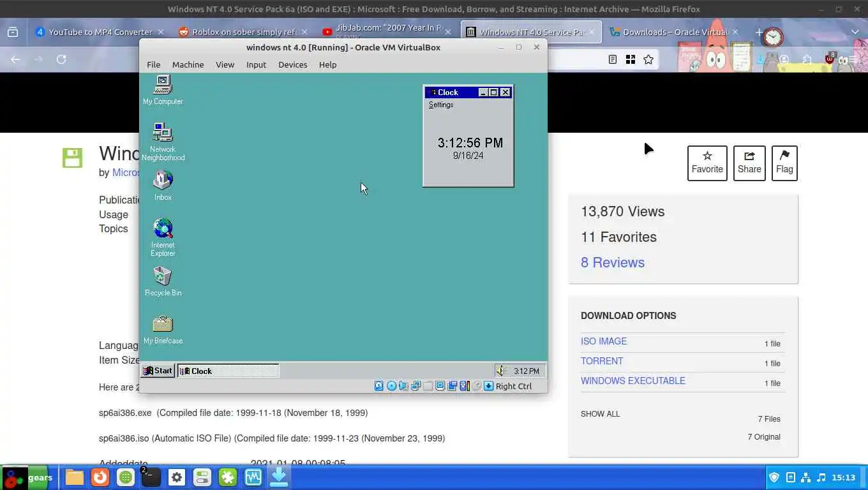The height and width of the screenshot is (490, 868).
Task: Download the TORRENT option
Action: (x=602, y=361)
